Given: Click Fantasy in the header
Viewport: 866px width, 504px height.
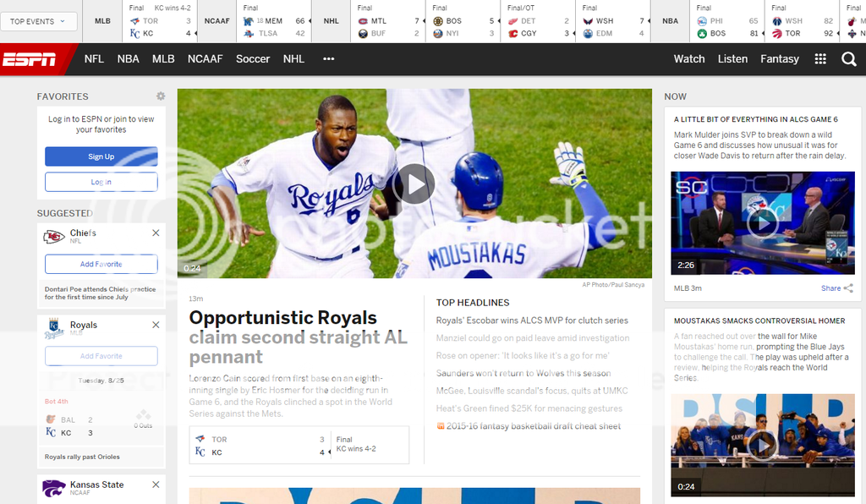Looking at the screenshot, I should [x=779, y=59].
